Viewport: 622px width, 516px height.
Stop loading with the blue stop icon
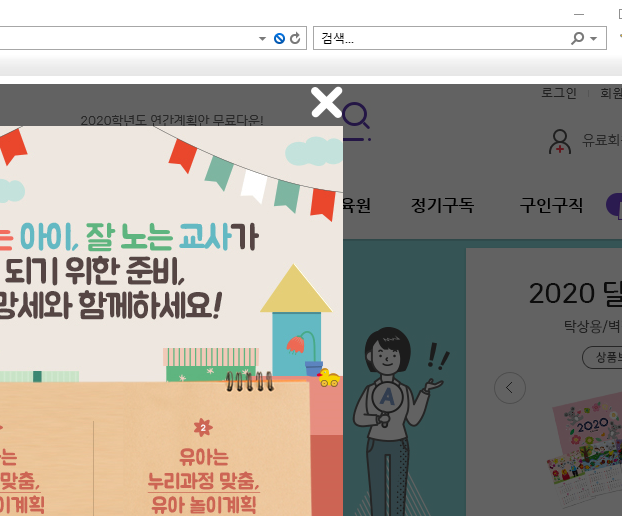[279, 38]
